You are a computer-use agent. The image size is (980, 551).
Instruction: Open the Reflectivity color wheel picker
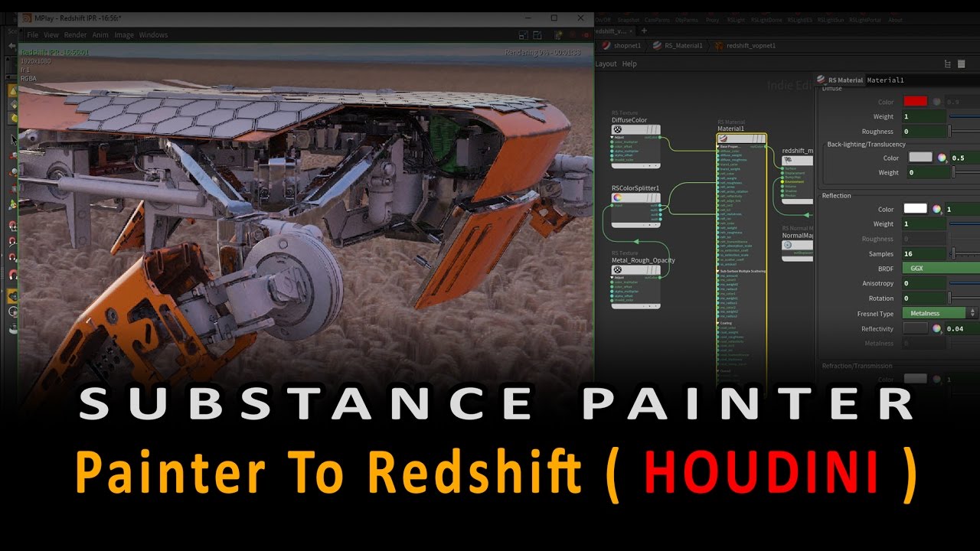[936, 328]
